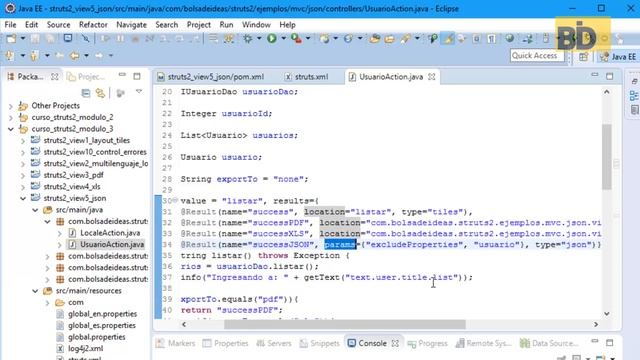Click the New file toolbar icon
Screen dimensions: 640x360
(11, 39)
